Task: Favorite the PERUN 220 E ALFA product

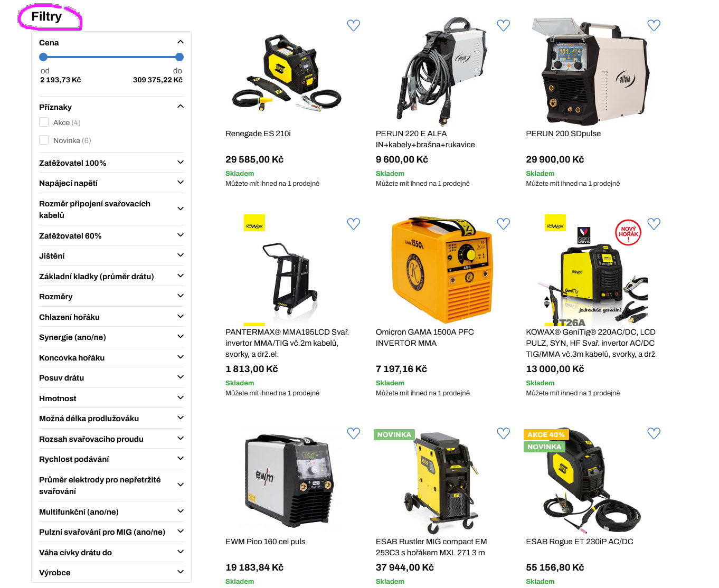Action: pos(504,25)
